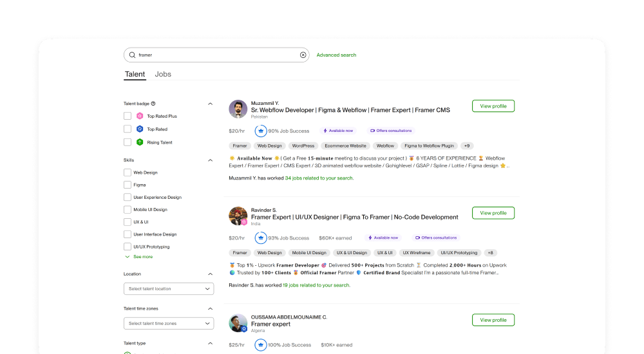The width and height of the screenshot is (644, 354).
Task: Tick Mobile UI Design checkbox
Action: point(128,209)
